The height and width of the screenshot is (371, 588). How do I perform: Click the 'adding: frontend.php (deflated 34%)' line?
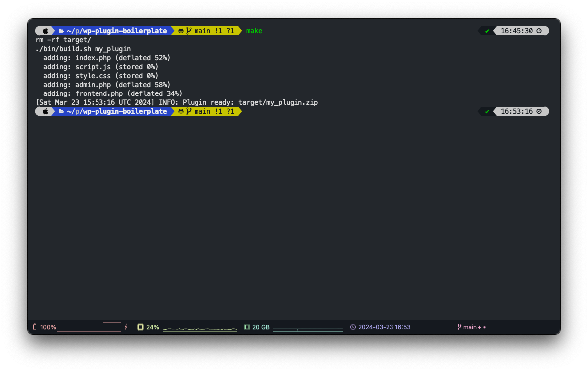[112, 93]
